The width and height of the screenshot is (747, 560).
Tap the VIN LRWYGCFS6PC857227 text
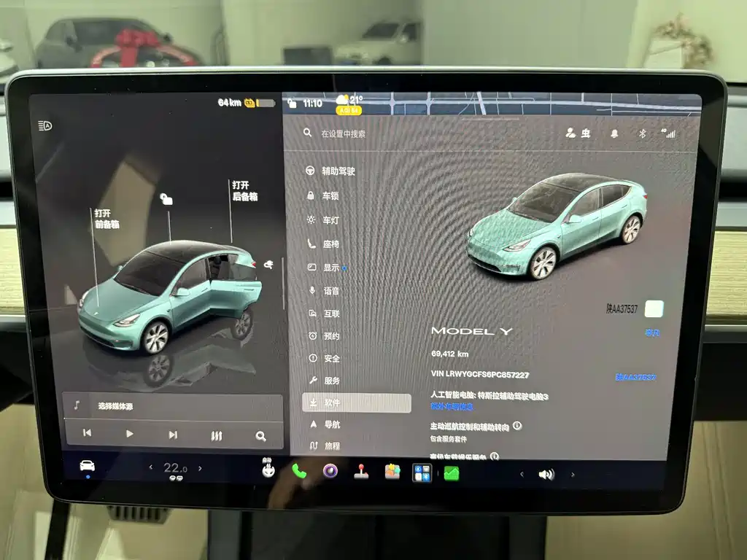click(x=480, y=375)
